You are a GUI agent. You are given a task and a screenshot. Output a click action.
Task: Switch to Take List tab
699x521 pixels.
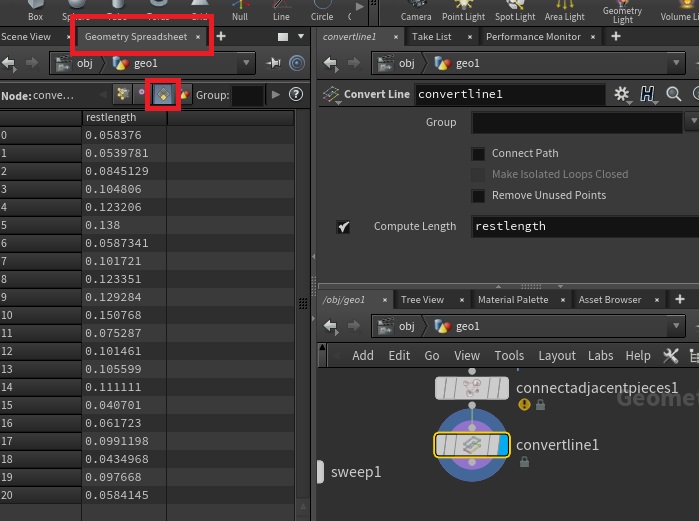pos(431,37)
